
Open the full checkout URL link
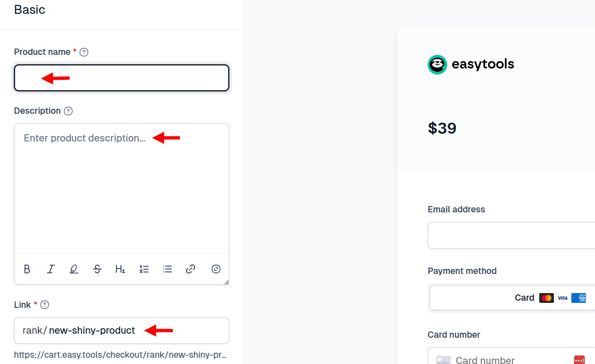(121, 355)
